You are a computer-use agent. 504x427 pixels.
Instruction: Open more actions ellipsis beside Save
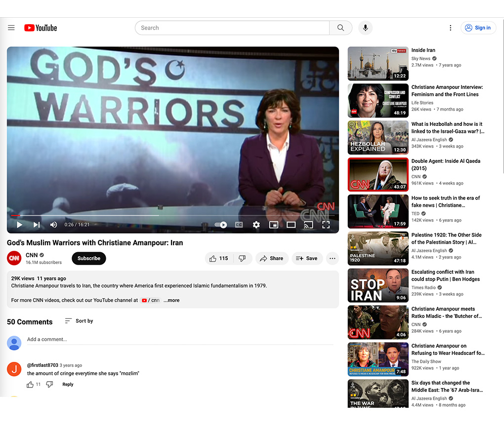[x=333, y=259]
